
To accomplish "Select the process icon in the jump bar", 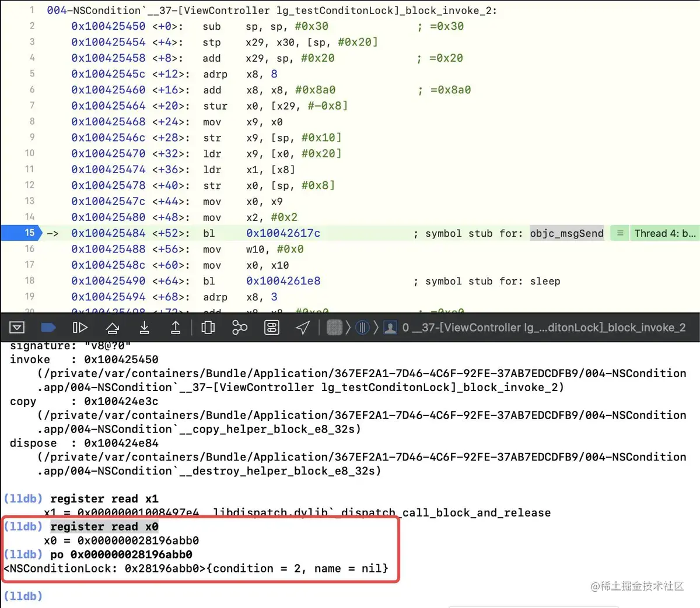I will (334, 328).
